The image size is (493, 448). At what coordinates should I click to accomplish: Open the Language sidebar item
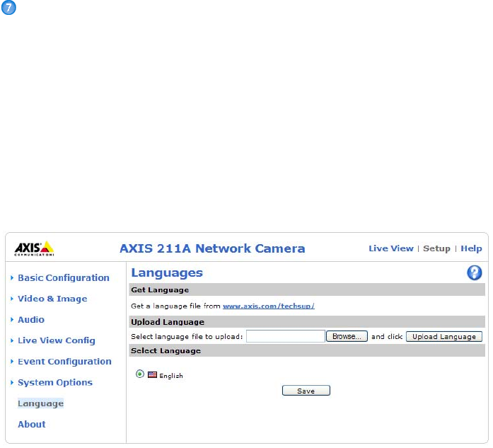point(40,403)
